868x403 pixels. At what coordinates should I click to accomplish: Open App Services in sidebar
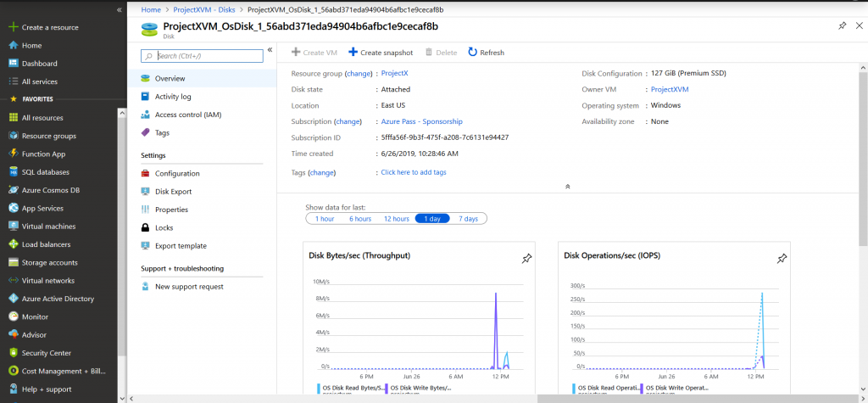[x=42, y=209]
